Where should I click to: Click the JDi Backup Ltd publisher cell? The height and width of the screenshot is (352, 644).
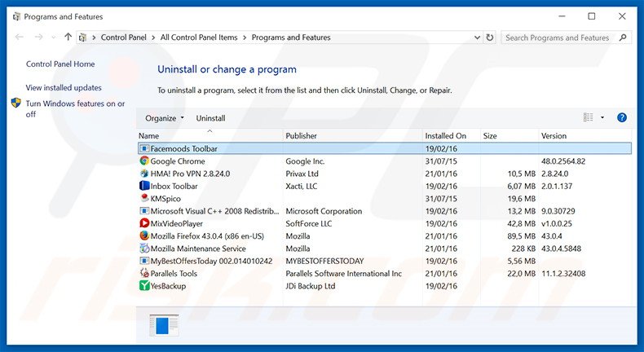pyautogui.click(x=310, y=286)
